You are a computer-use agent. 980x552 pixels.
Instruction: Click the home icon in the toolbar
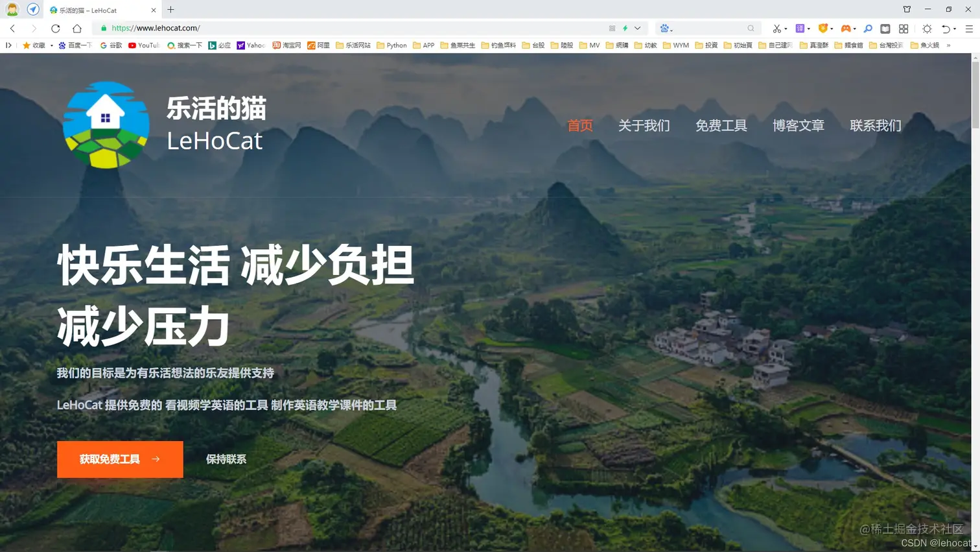(77, 28)
